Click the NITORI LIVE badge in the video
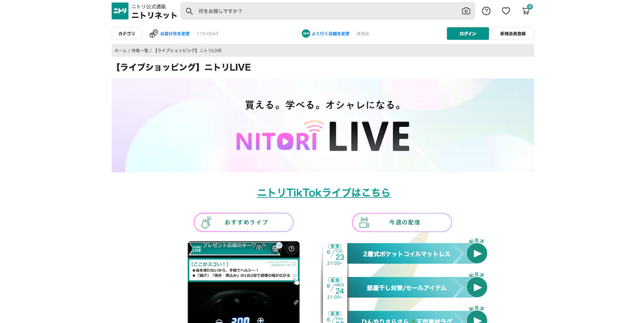 [196, 249]
